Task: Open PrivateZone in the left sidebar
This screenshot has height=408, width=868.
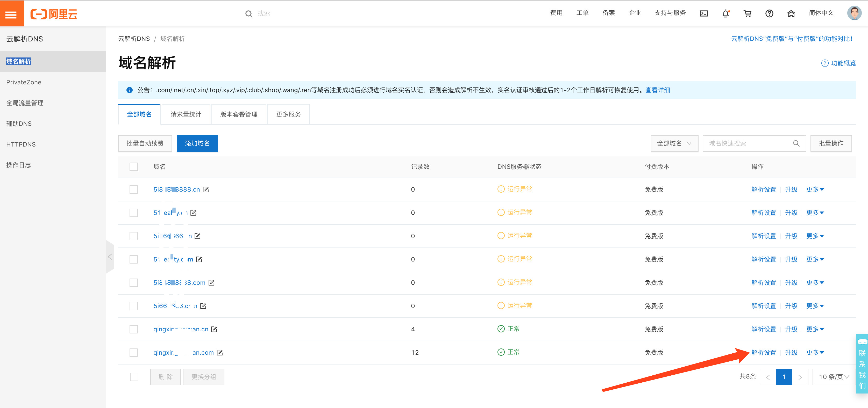Action: tap(24, 82)
